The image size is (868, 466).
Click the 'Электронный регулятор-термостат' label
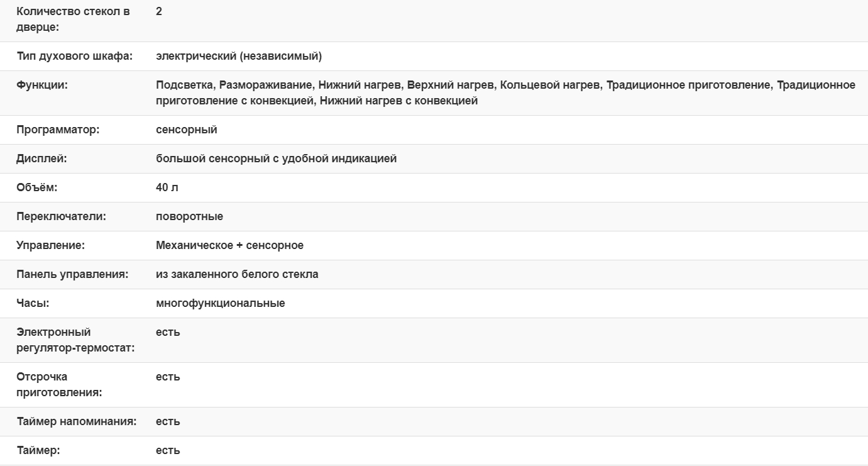pyautogui.click(x=75, y=340)
